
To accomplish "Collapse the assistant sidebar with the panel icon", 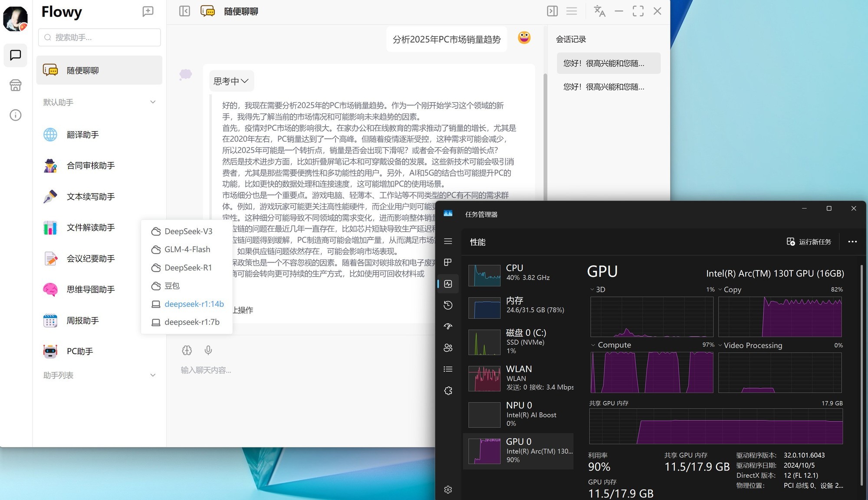I will pyautogui.click(x=184, y=11).
